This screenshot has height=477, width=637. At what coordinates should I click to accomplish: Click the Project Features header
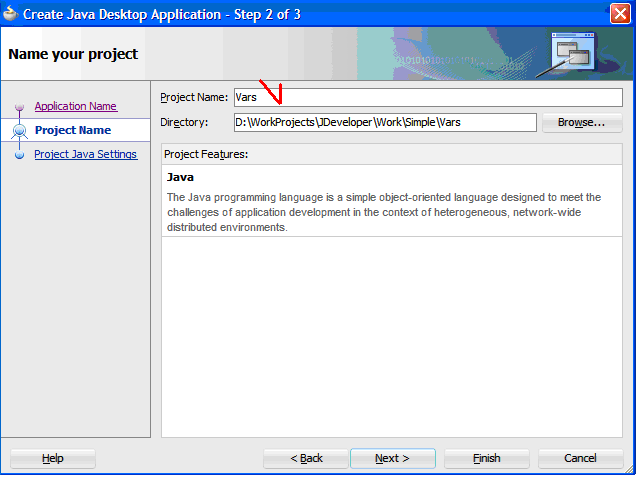(x=392, y=154)
